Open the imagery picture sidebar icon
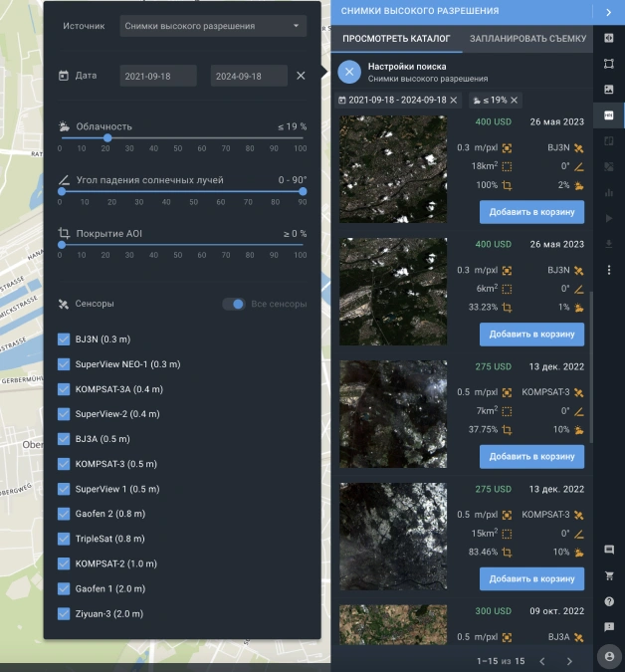The height and width of the screenshot is (672, 625). (609, 90)
